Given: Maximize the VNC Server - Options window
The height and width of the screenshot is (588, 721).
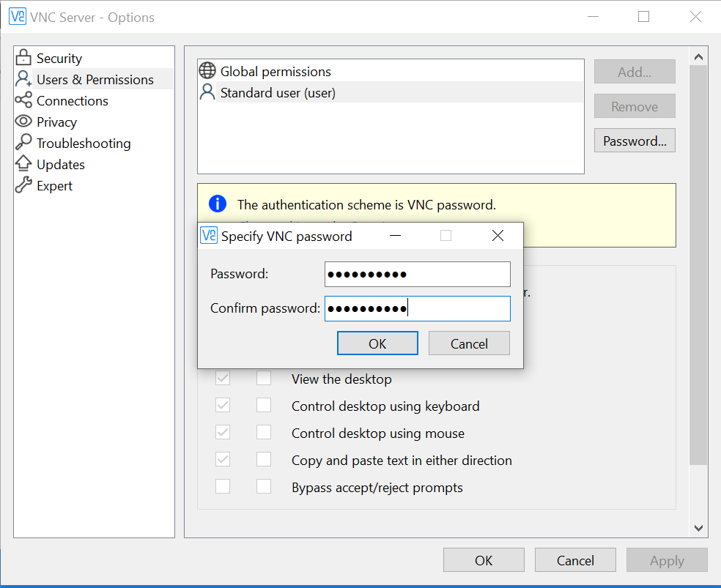Looking at the screenshot, I should [644, 17].
